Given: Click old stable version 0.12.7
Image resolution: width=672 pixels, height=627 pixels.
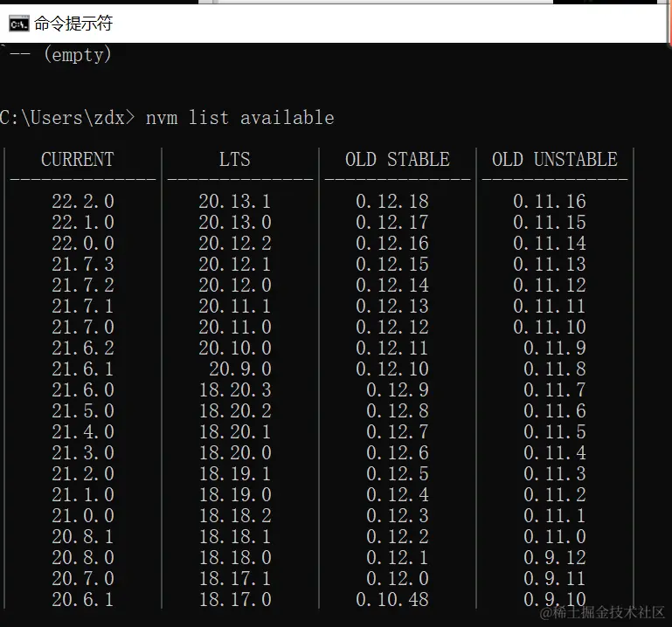Looking at the screenshot, I should tap(398, 432).
